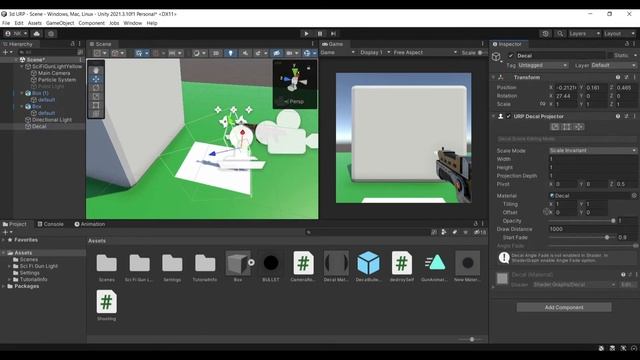Open the GameObject menu
The height and width of the screenshot is (360, 640).
coord(60,23)
